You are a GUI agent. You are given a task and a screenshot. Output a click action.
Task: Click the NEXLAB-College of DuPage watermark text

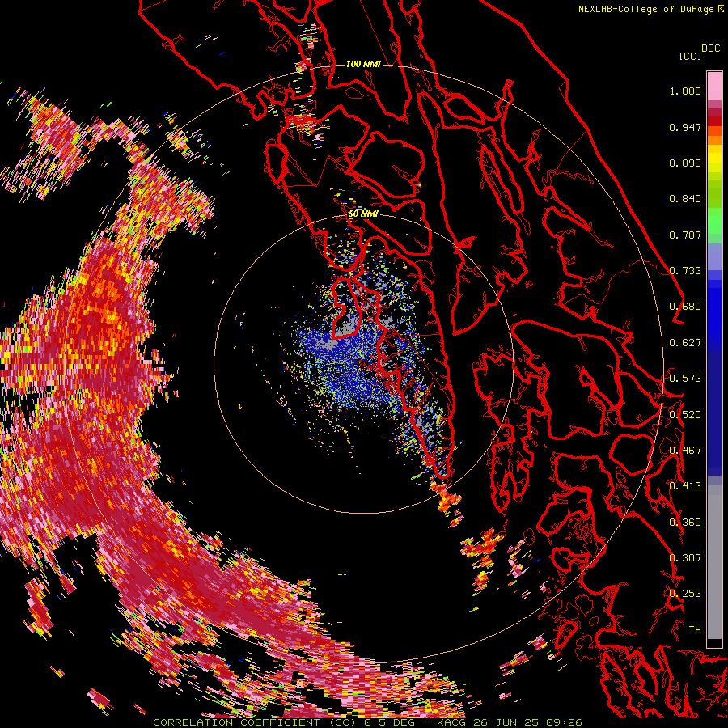650,9
